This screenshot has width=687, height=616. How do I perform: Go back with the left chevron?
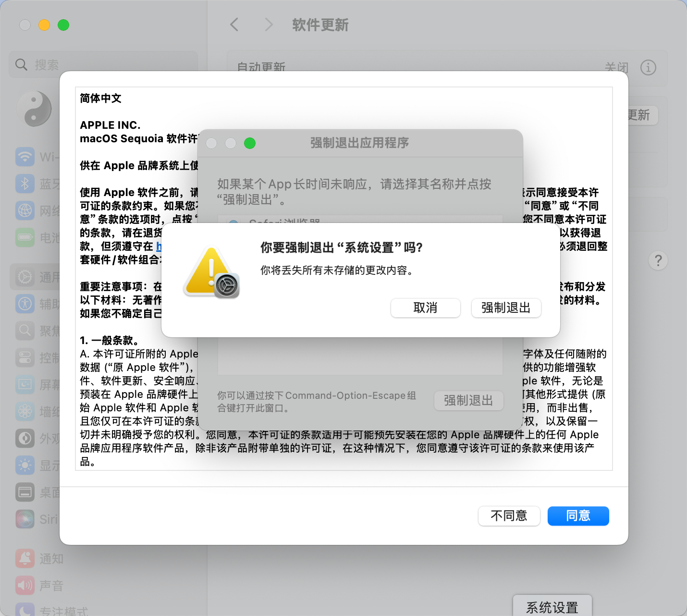(234, 25)
